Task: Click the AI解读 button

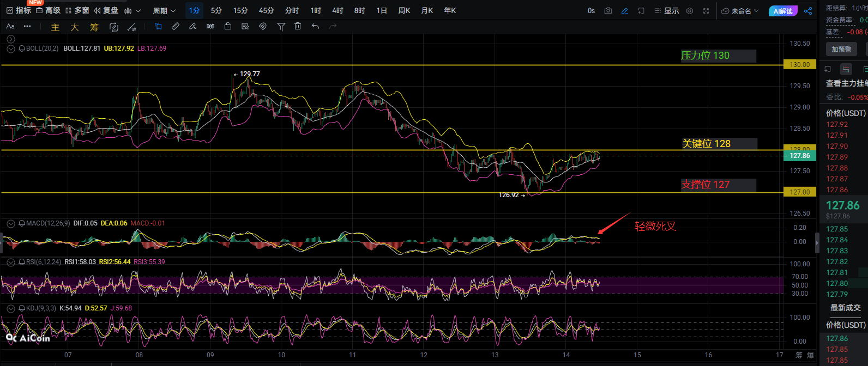Action: click(x=783, y=11)
